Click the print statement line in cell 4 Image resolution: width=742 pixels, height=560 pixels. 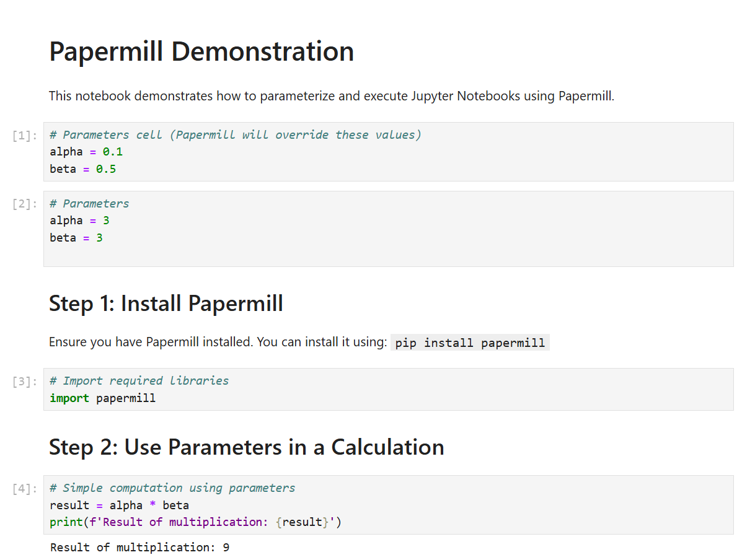(195, 522)
